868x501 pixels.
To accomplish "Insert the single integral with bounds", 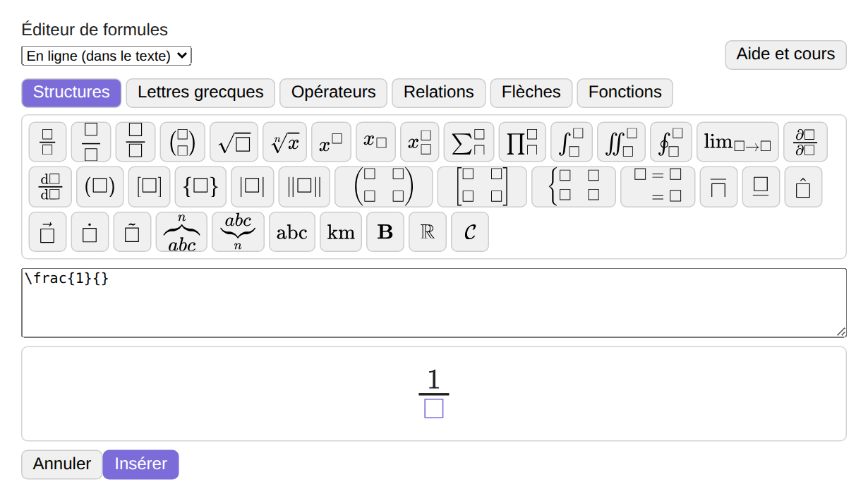I will [572, 142].
